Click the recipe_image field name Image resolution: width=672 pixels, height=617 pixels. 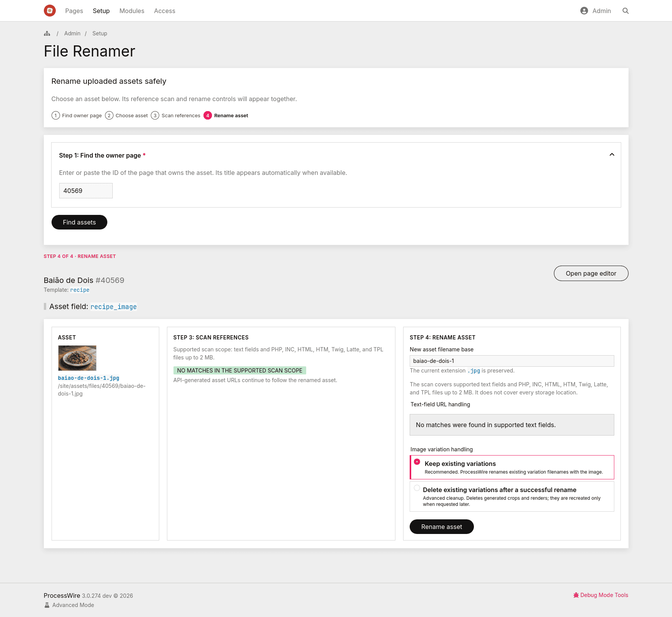coord(113,307)
